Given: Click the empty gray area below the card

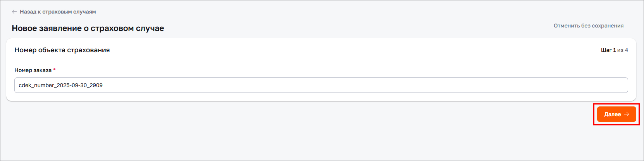Looking at the screenshot, I should coord(271,135).
